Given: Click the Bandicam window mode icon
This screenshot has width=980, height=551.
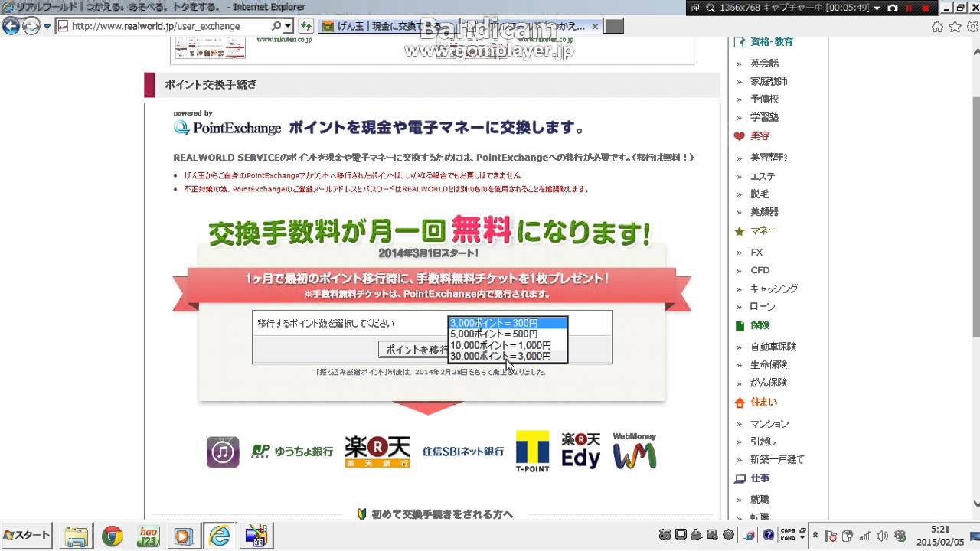Looking at the screenshot, I should pos(695,8).
